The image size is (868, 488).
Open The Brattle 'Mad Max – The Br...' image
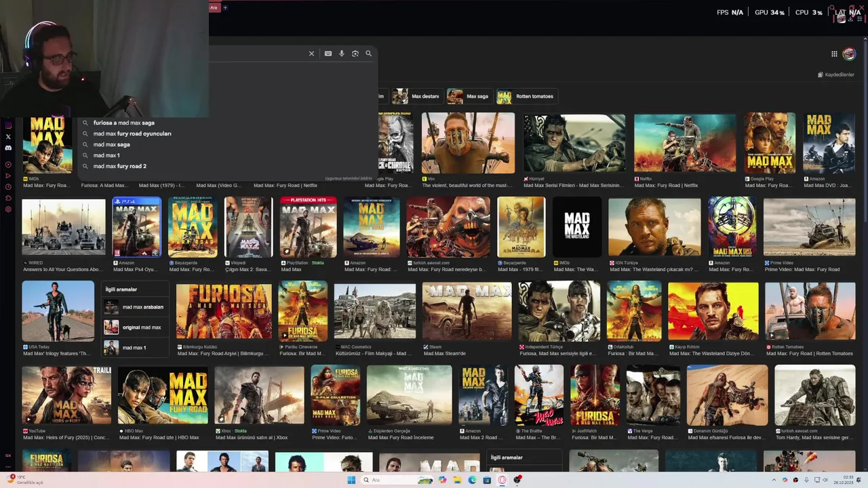click(x=539, y=395)
